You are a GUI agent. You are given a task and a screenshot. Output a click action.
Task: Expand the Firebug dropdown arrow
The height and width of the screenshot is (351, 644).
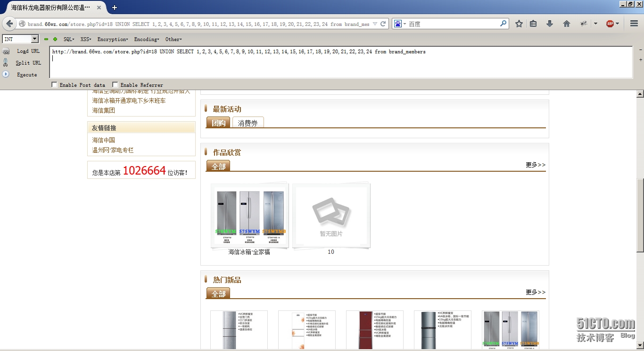tap(595, 24)
